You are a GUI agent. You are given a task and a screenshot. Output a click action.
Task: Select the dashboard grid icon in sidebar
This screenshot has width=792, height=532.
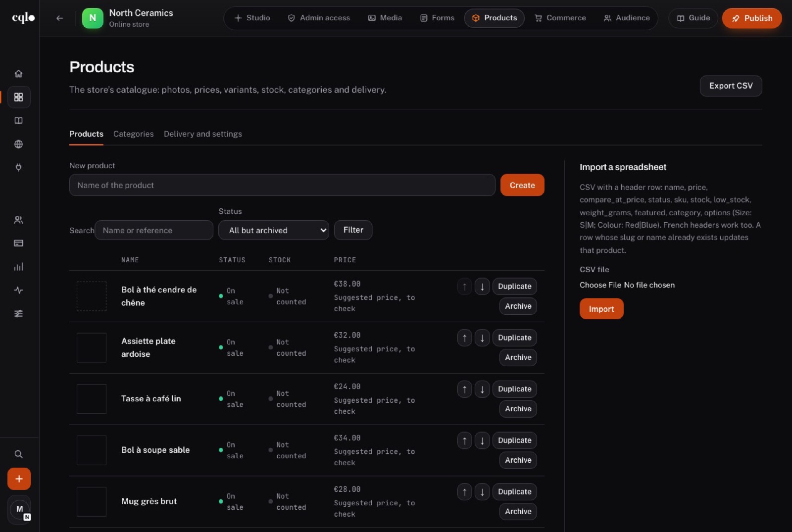tap(18, 97)
